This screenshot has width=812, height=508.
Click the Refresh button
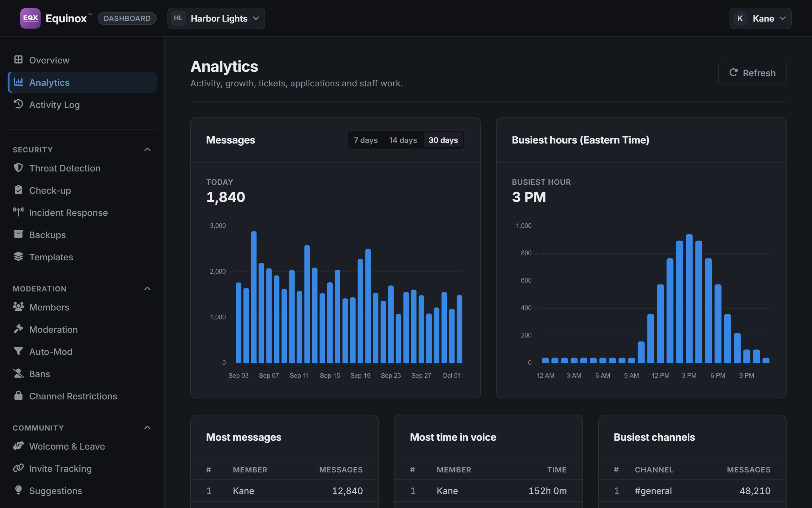click(752, 73)
